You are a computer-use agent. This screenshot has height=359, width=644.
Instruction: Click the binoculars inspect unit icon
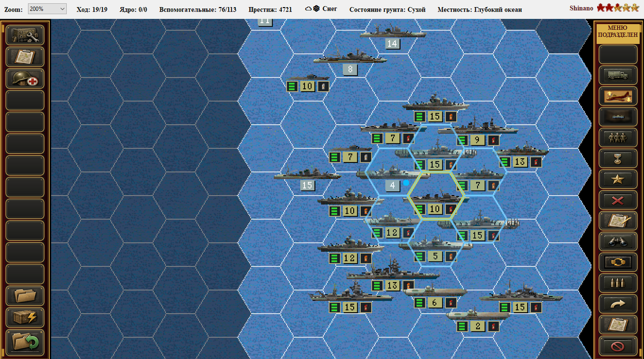pyautogui.click(x=618, y=242)
